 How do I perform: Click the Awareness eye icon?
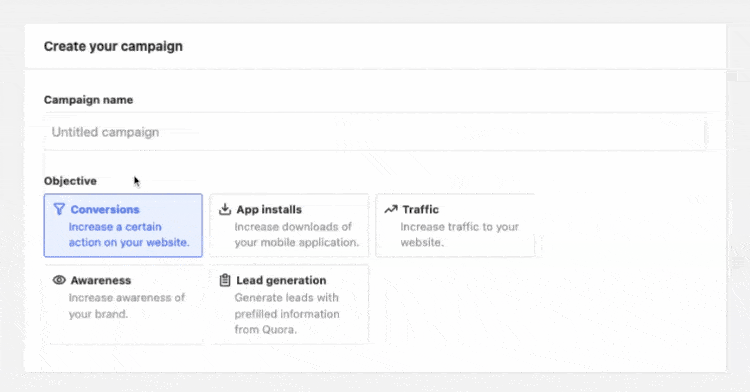point(59,280)
